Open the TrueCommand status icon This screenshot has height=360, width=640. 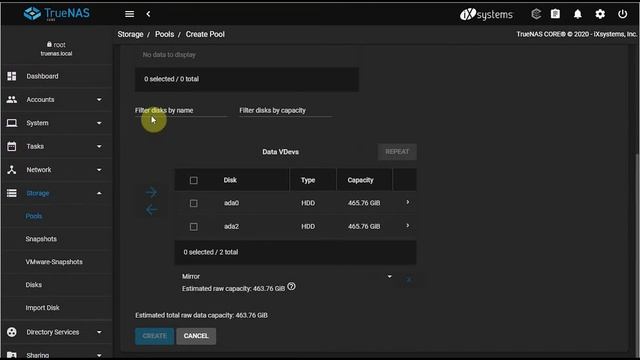coord(536,14)
